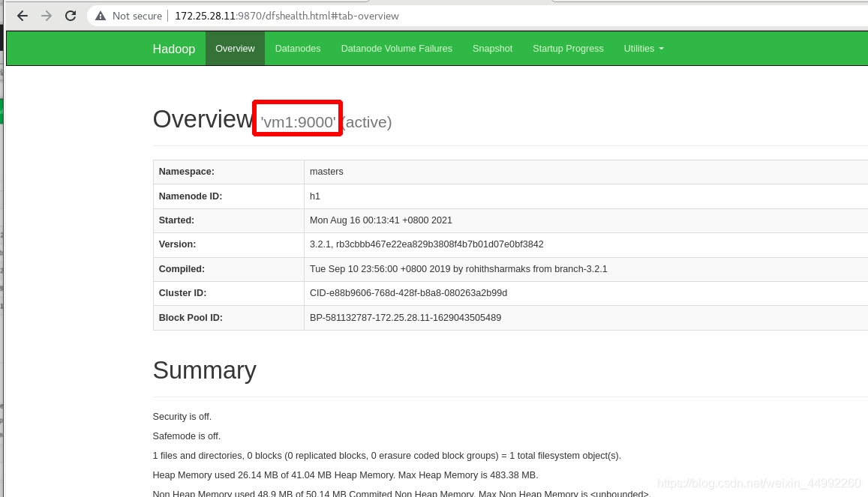Click the Hadoop brand link
The width and height of the screenshot is (868, 497).
tap(174, 49)
